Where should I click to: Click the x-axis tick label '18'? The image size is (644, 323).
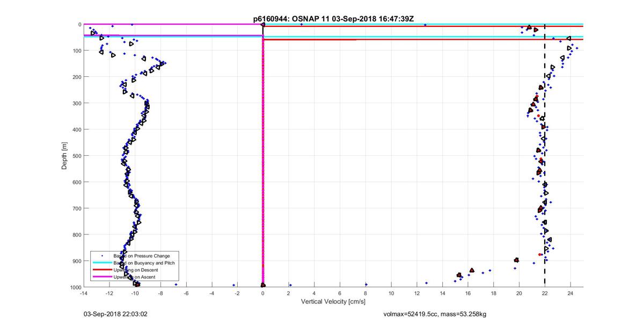point(494,293)
